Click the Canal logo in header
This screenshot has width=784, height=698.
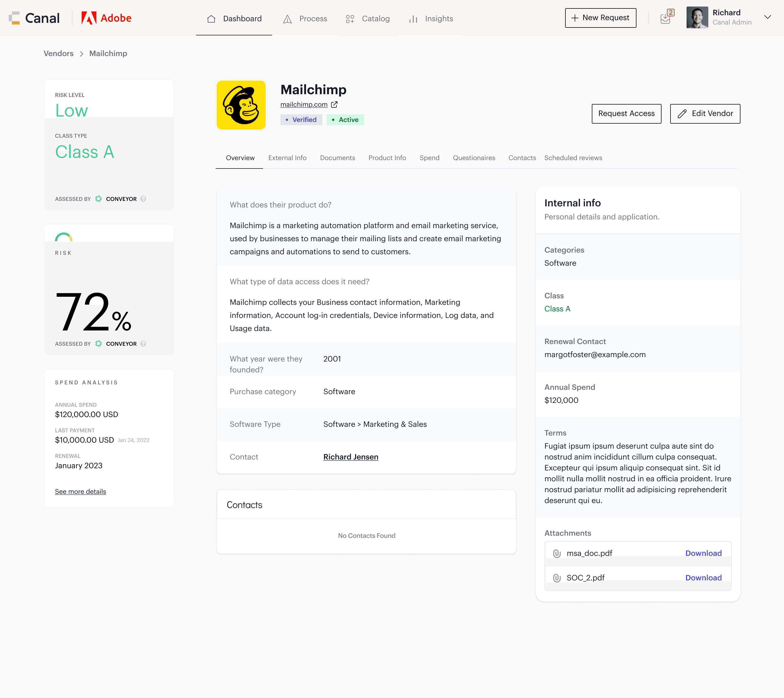pos(34,18)
